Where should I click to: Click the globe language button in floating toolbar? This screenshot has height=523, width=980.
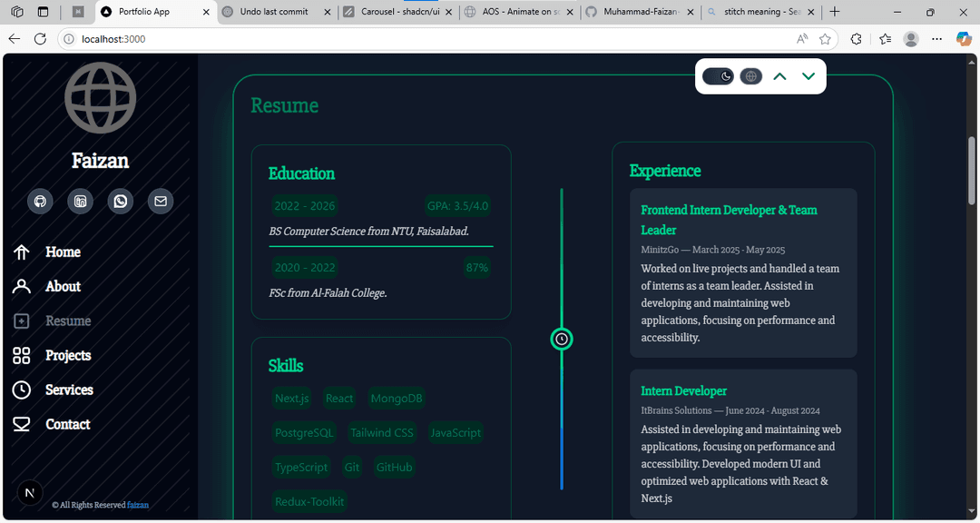pyautogui.click(x=751, y=76)
